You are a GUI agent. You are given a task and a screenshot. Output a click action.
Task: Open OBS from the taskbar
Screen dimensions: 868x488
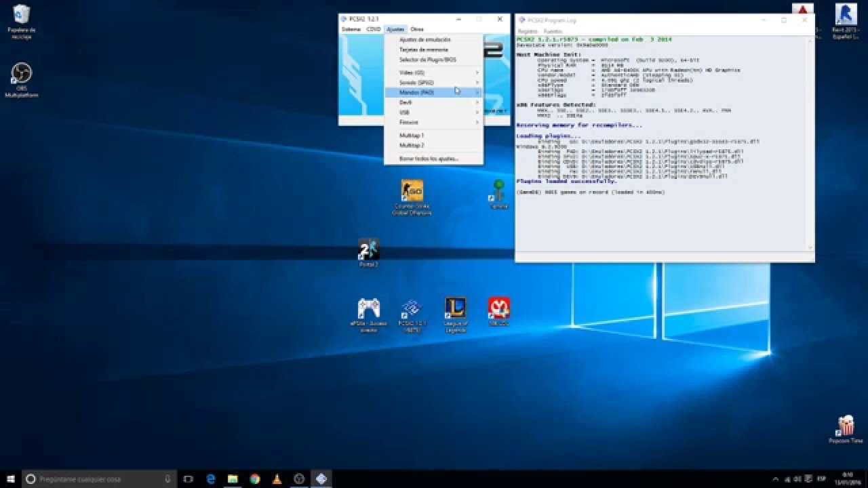pos(299,479)
